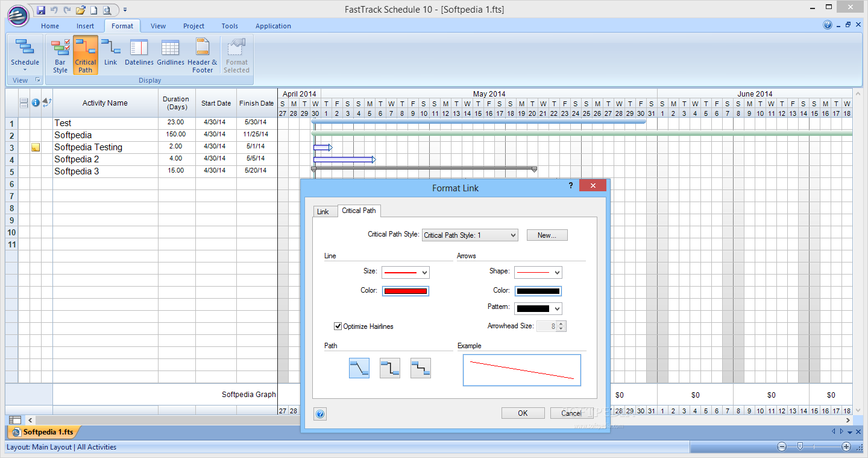Toggle the Critical Path ribbon button
This screenshot has height=458, width=868.
pyautogui.click(x=86, y=56)
